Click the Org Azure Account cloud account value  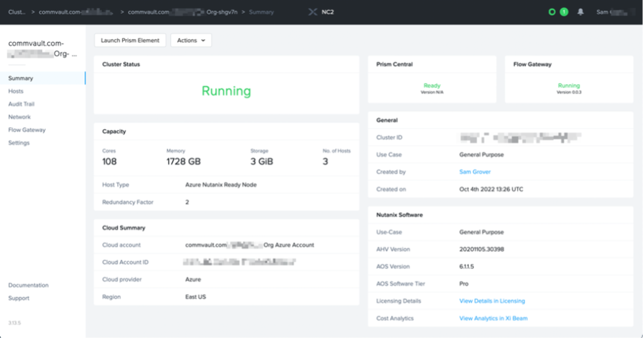point(250,245)
